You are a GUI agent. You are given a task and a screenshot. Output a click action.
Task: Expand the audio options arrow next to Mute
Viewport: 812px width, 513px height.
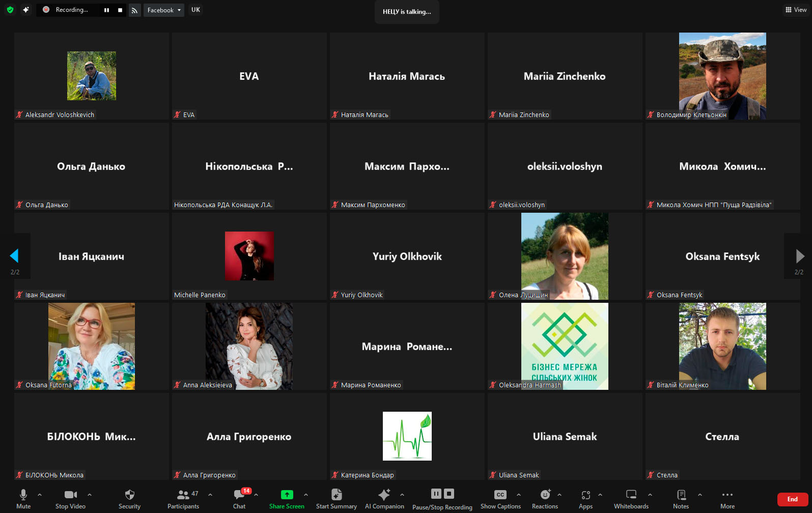point(40,495)
